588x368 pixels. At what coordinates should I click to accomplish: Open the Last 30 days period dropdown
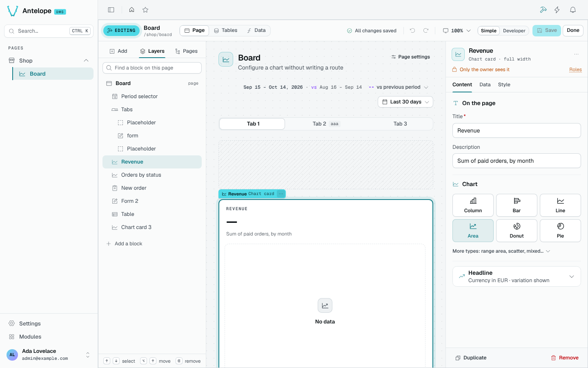tap(405, 102)
